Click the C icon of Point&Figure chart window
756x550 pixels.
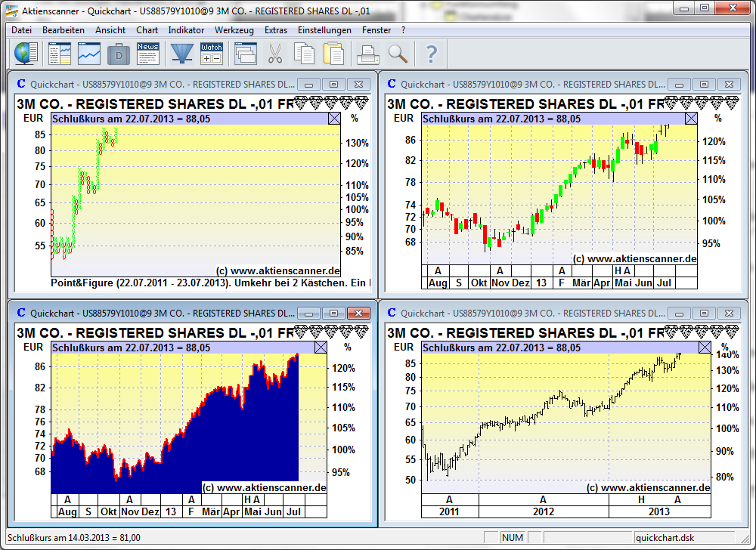(x=21, y=84)
